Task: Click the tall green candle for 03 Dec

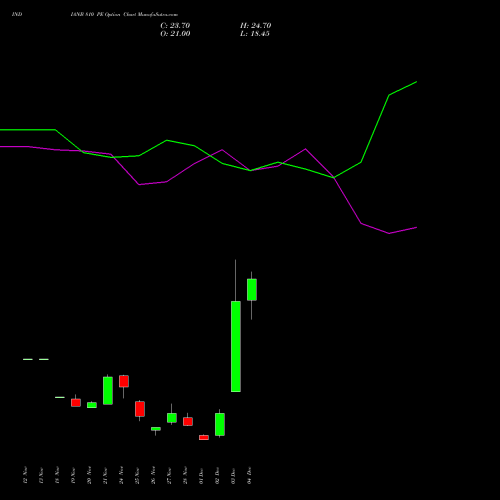Action: (236, 346)
